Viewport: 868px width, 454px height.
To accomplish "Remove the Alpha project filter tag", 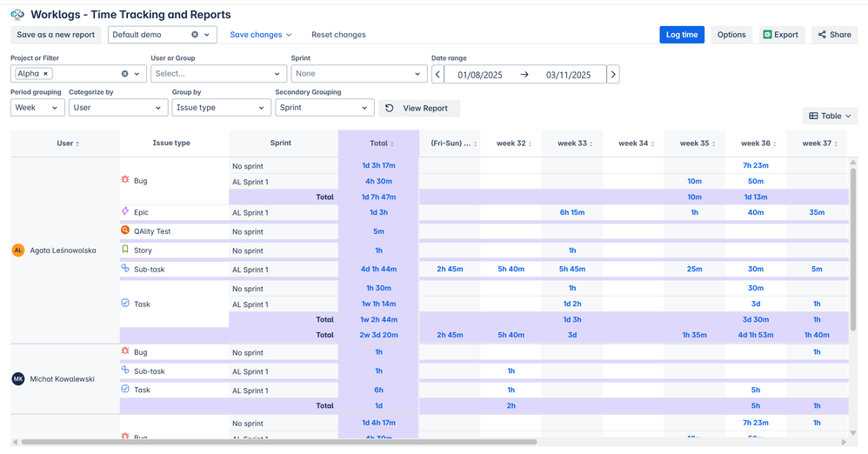I will pyautogui.click(x=46, y=74).
